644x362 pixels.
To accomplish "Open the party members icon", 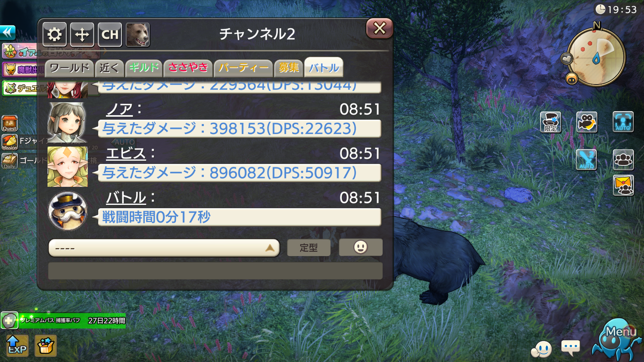I will (x=623, y=160).
